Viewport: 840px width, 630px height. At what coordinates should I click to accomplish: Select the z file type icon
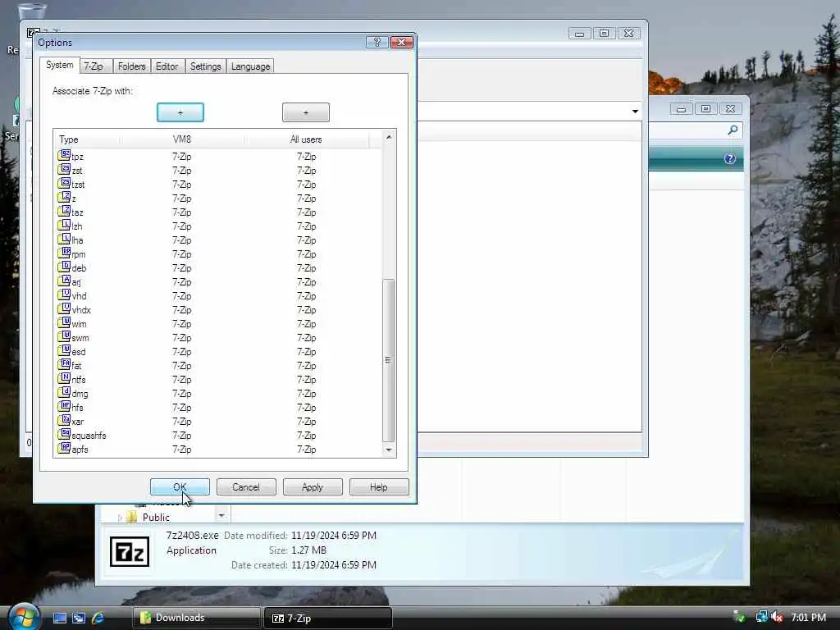(64, 197)
